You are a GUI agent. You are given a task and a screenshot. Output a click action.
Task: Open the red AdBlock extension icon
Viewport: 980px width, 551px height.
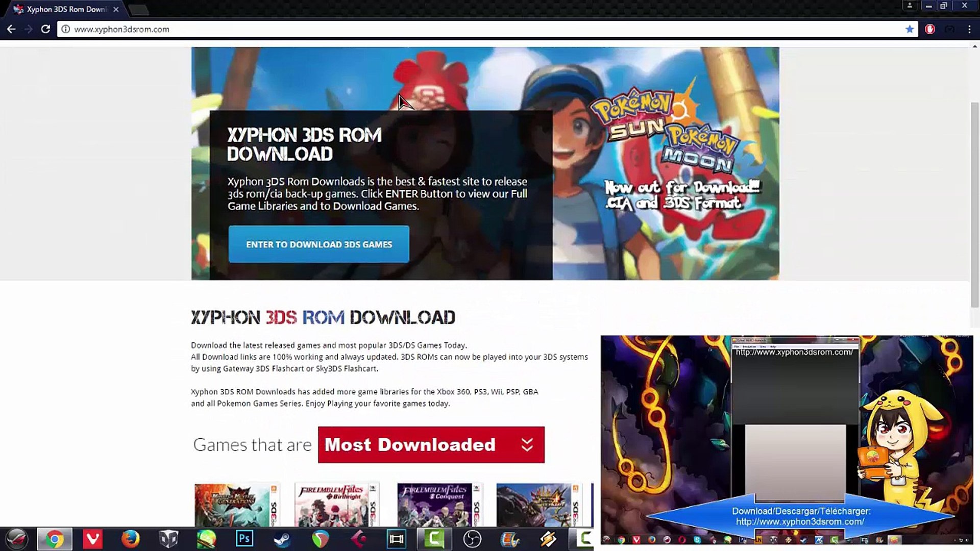[x=930, y=29]
